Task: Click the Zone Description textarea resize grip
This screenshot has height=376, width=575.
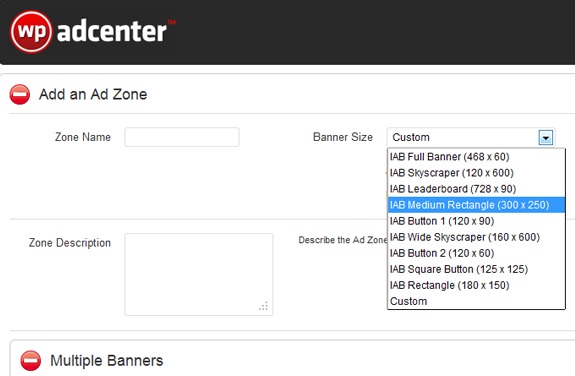Action: click(264, 306)
